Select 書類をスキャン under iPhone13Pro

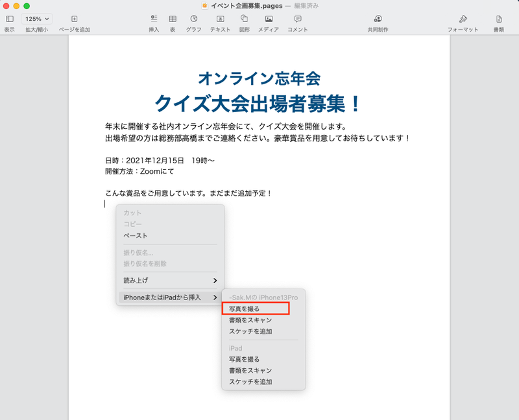[250, 320]
